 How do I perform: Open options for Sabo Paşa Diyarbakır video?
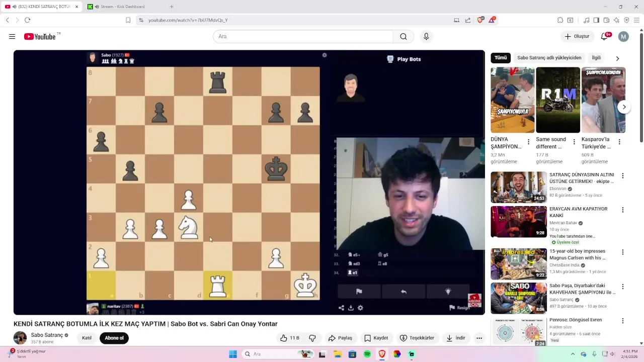click(623, 287)
